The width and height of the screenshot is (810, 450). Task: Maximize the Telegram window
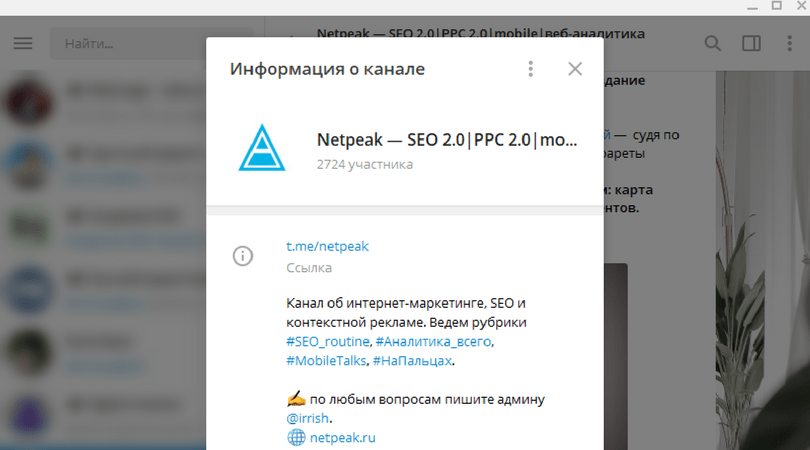point(776,6)
